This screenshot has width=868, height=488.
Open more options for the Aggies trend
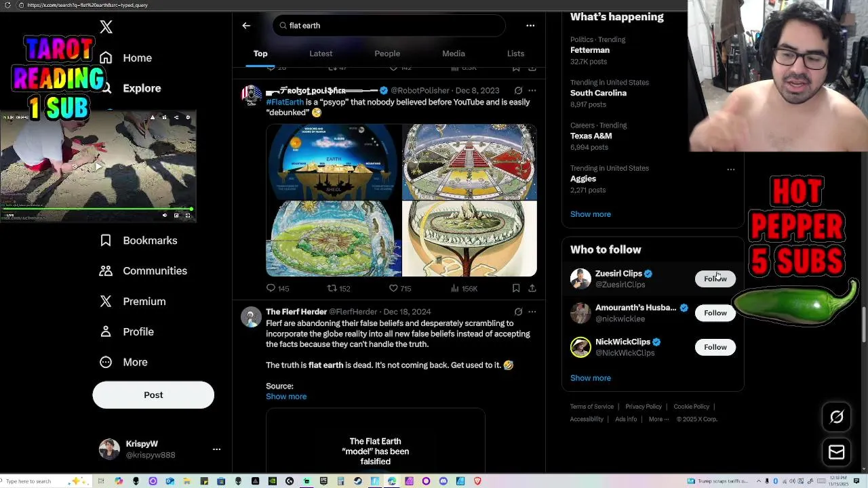tap(731, 169)
